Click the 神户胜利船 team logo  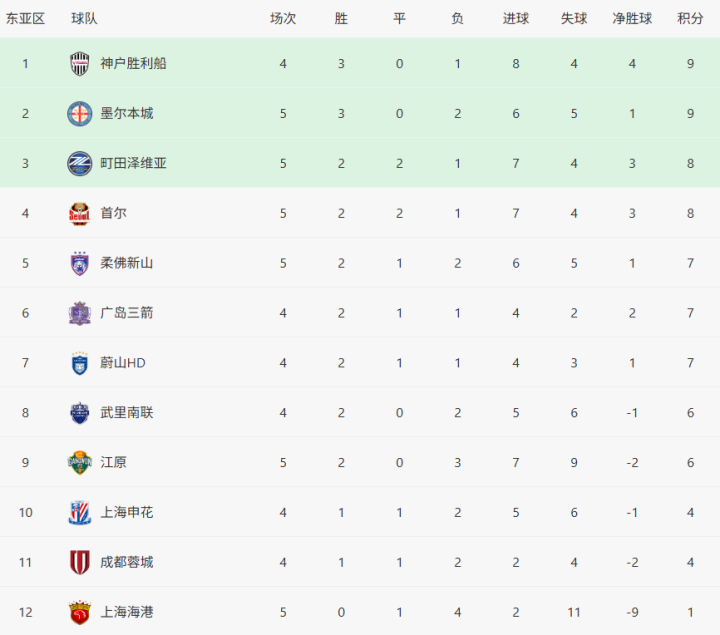coord(80,63)
